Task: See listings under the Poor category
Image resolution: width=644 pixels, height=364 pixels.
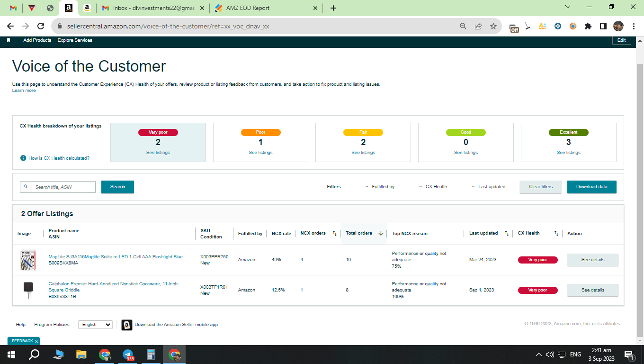Action: tap(260, 153)
